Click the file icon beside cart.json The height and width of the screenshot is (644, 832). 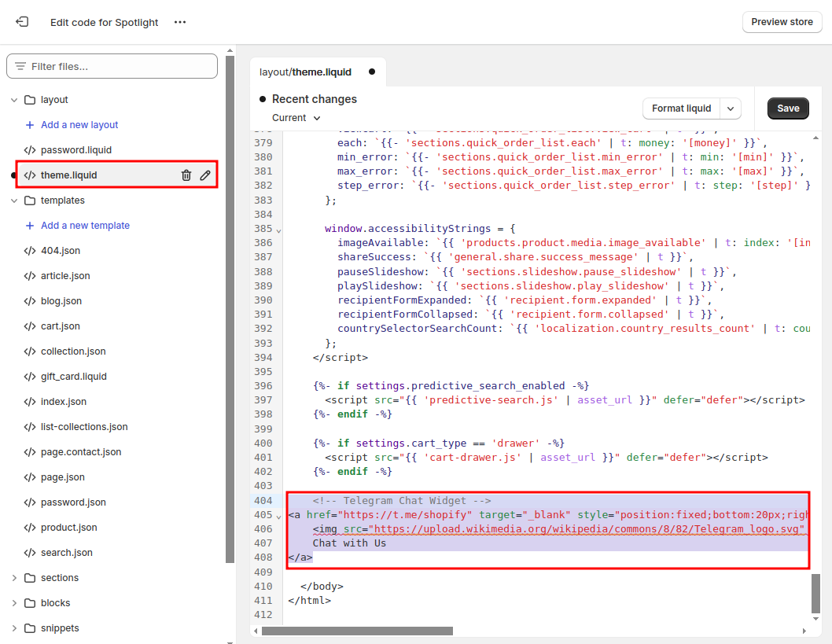30,326
